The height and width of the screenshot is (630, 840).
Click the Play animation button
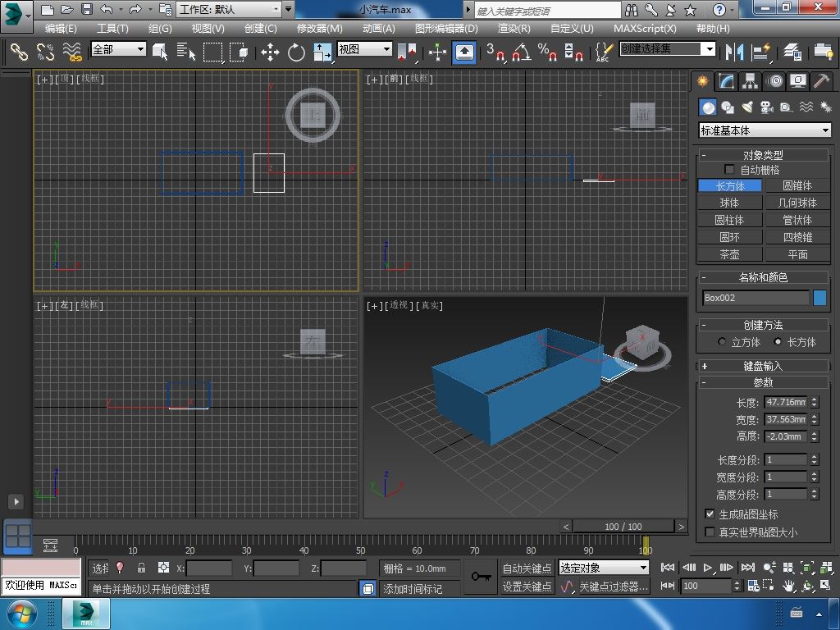tap(708, 568)
